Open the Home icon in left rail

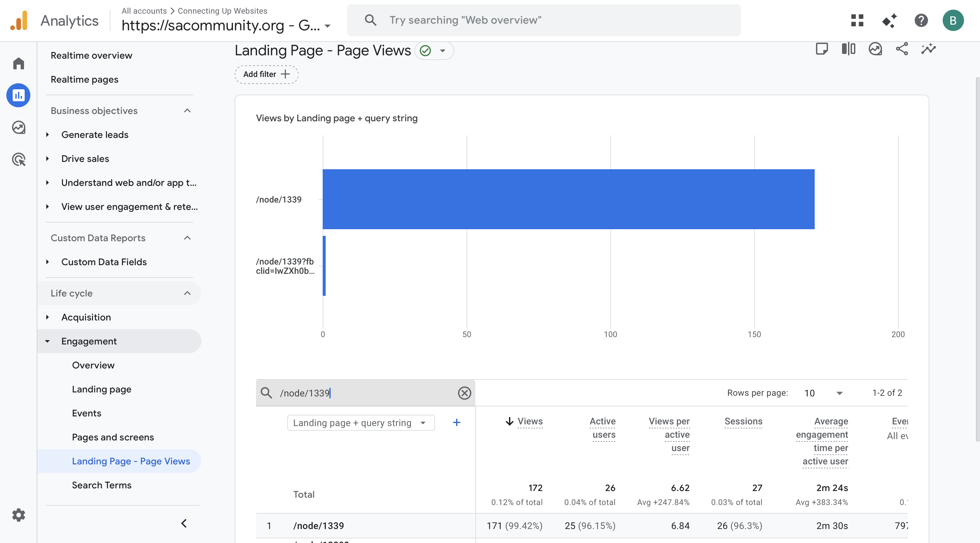[x=18, y=63]
